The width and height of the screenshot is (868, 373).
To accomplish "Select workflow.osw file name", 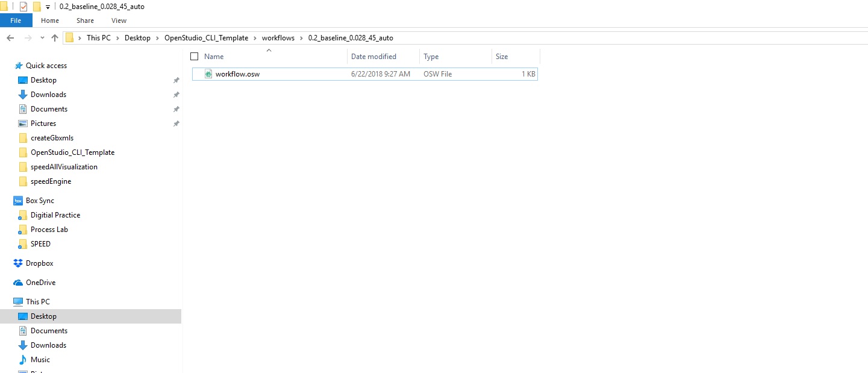I will (237, 74).
